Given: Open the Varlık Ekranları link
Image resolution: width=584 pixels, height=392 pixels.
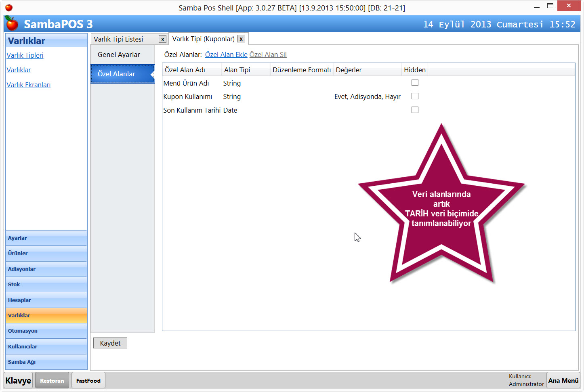Looking at the screenshot, I should pos(29,85).
